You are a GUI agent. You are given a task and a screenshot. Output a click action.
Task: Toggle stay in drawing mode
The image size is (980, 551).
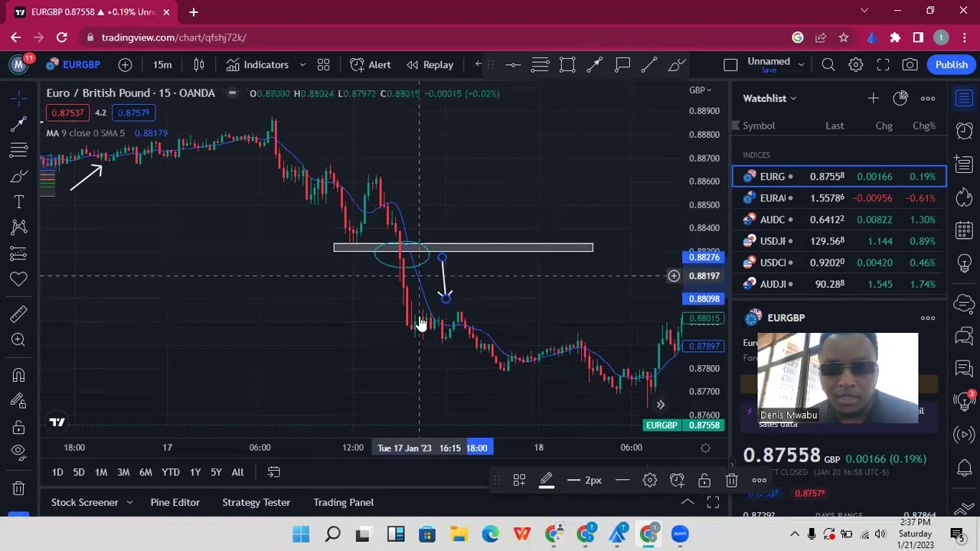click(x=19, y=400)
